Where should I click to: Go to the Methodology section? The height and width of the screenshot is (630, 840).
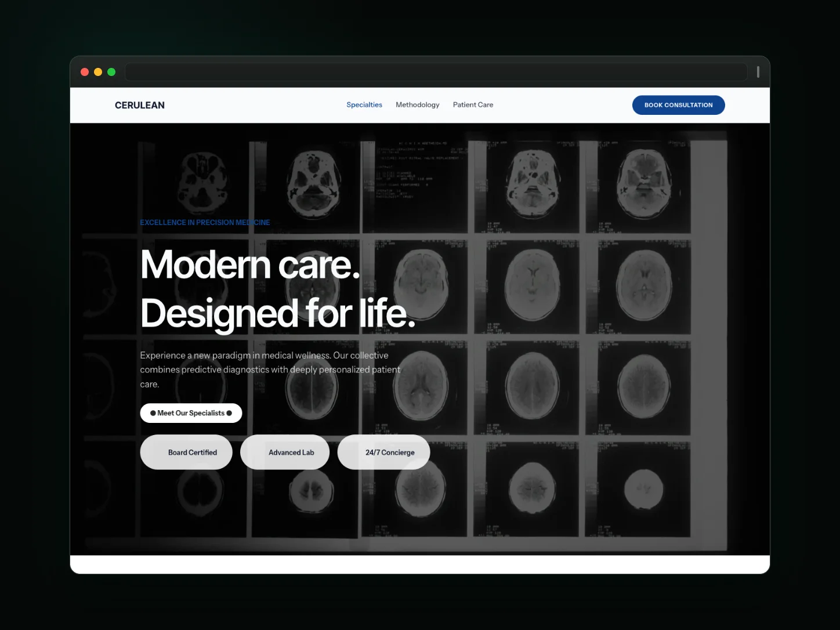[418, 105]
